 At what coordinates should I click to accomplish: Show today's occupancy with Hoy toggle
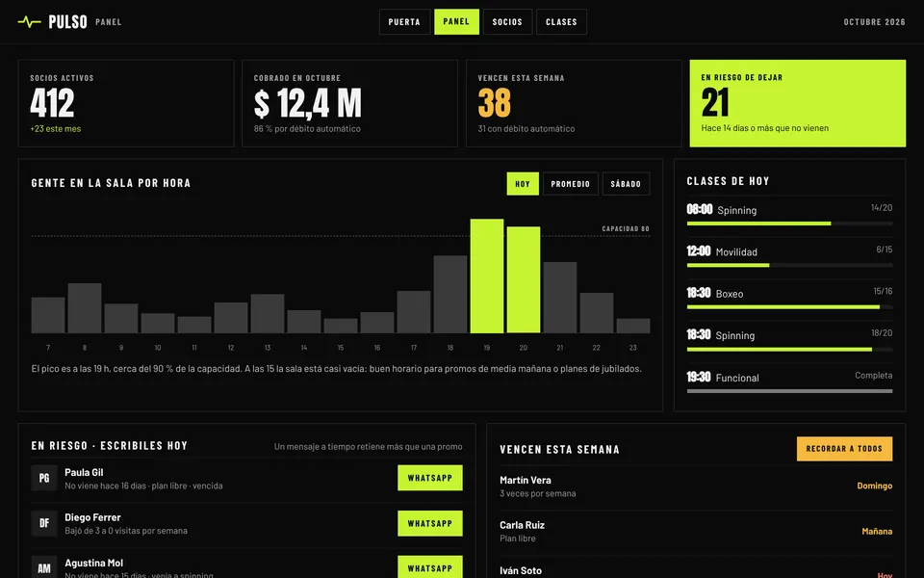[x=523, y=184]
